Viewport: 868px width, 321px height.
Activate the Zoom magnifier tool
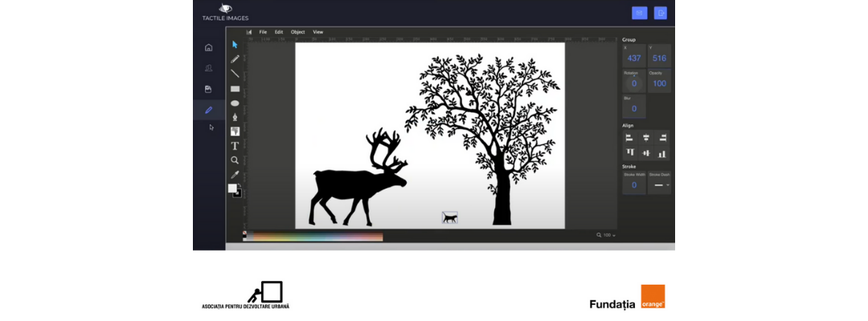(235, 160)
